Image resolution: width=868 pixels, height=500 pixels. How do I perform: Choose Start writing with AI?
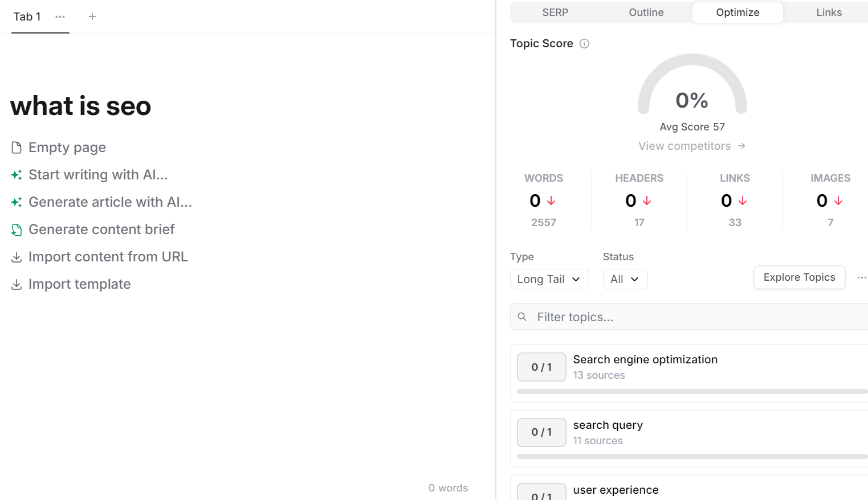click(98, 175)
